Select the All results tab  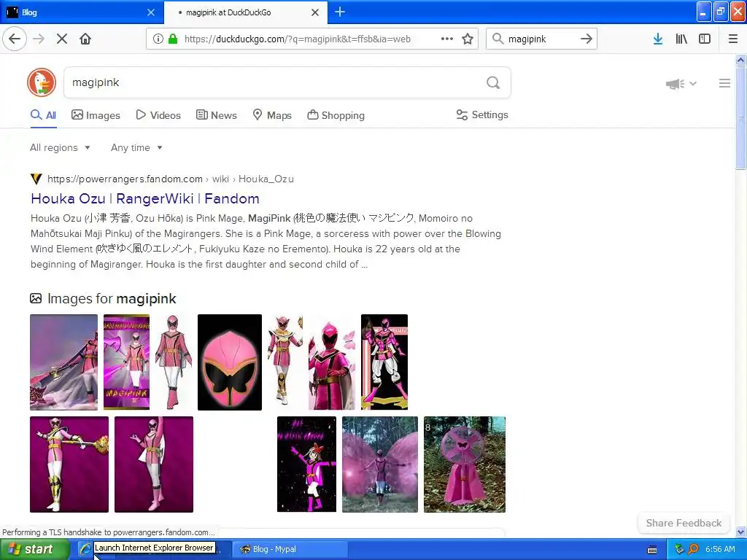(x=43, y=115)
